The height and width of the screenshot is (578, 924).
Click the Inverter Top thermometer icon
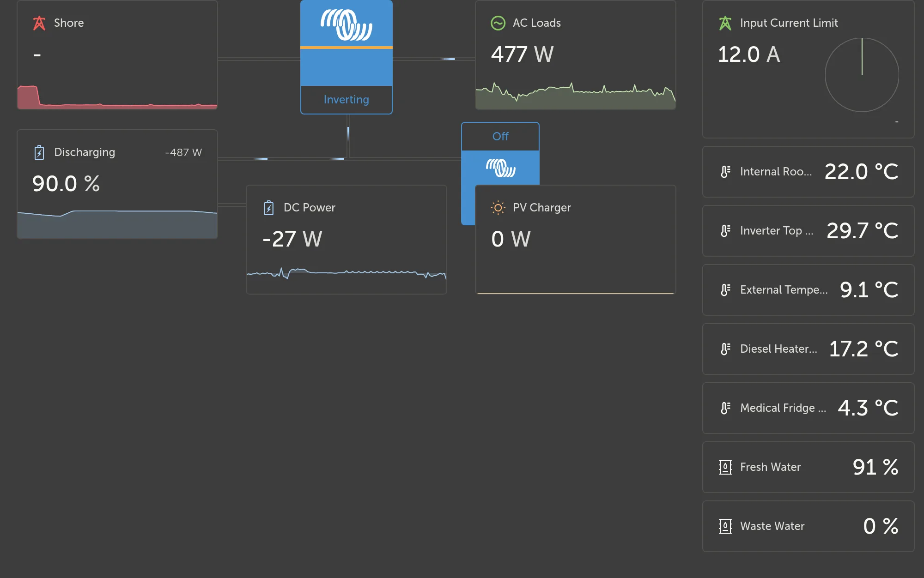point(725,231)
